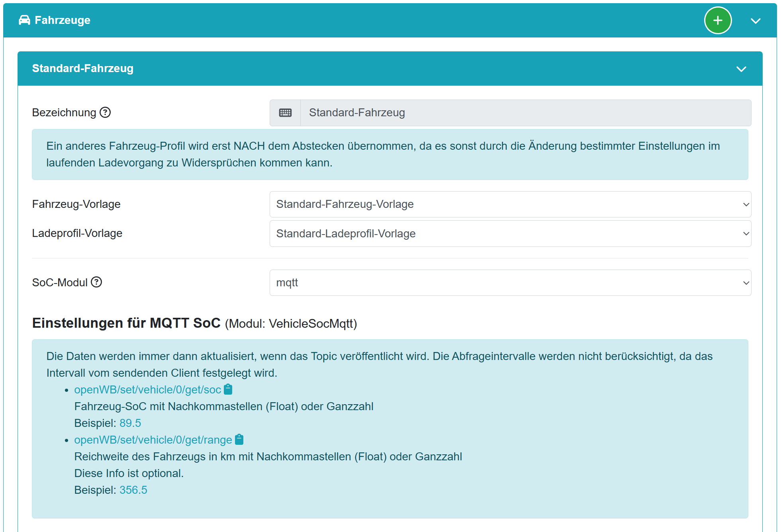Click the openWB/set/vehicle/0/get/soc topic link

147,389
